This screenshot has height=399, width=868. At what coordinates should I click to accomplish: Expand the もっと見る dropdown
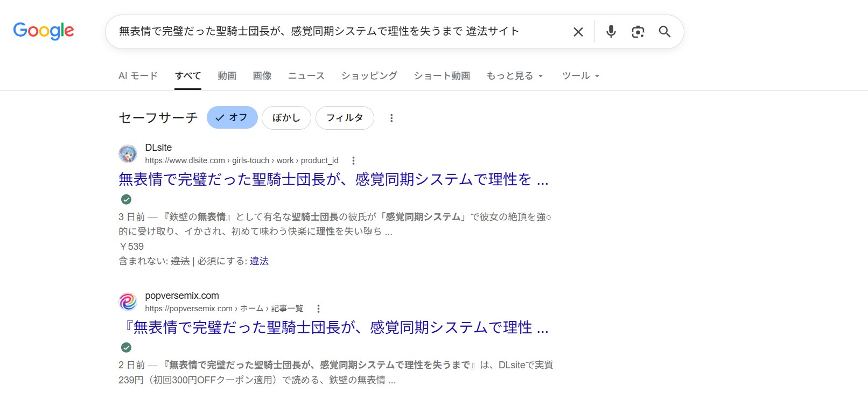tap(515, 76)
